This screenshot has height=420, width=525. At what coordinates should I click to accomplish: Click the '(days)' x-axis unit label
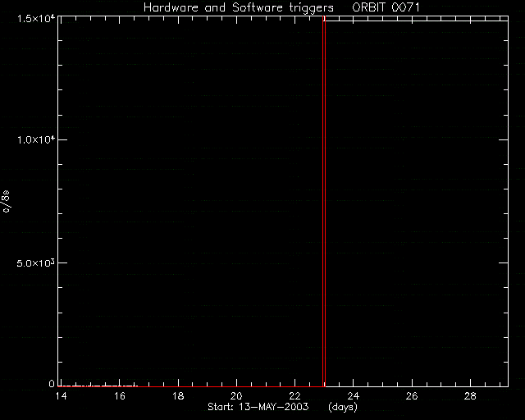tap(343, 407)
